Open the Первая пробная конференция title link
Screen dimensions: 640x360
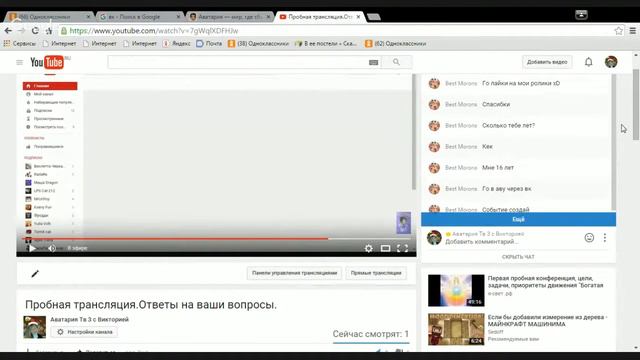tap(545, 282)
